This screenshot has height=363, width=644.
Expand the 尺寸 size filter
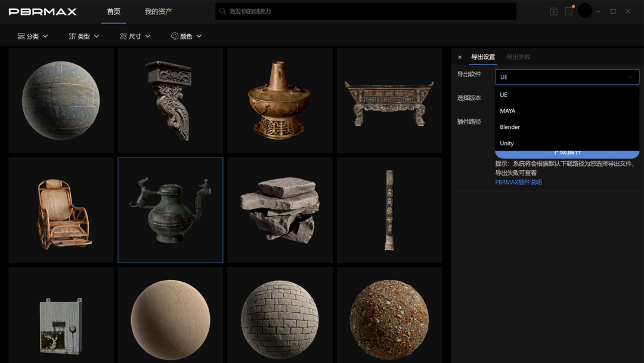(x=135, y=36)
